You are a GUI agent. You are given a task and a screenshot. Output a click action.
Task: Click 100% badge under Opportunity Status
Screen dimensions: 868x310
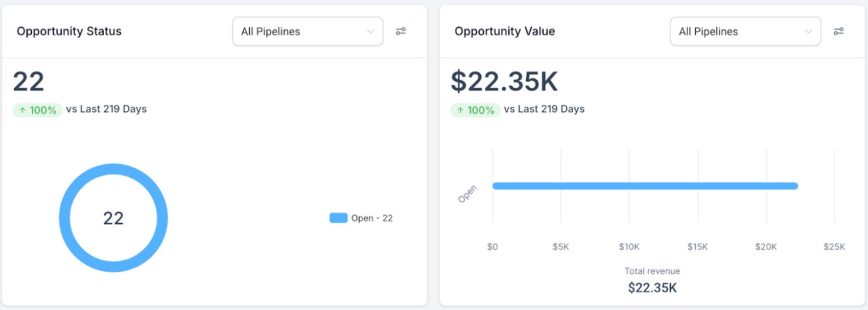38,110
